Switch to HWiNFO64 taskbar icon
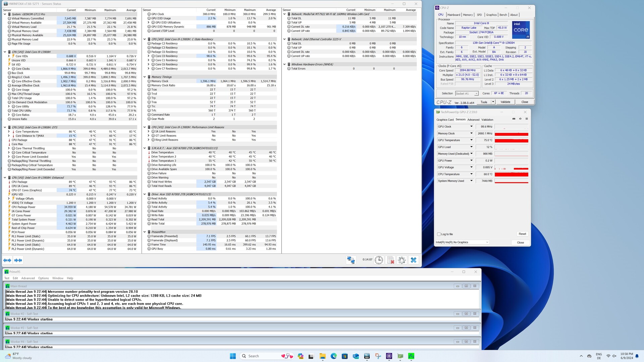Screen dimensions: 644x362 [367, 356]
